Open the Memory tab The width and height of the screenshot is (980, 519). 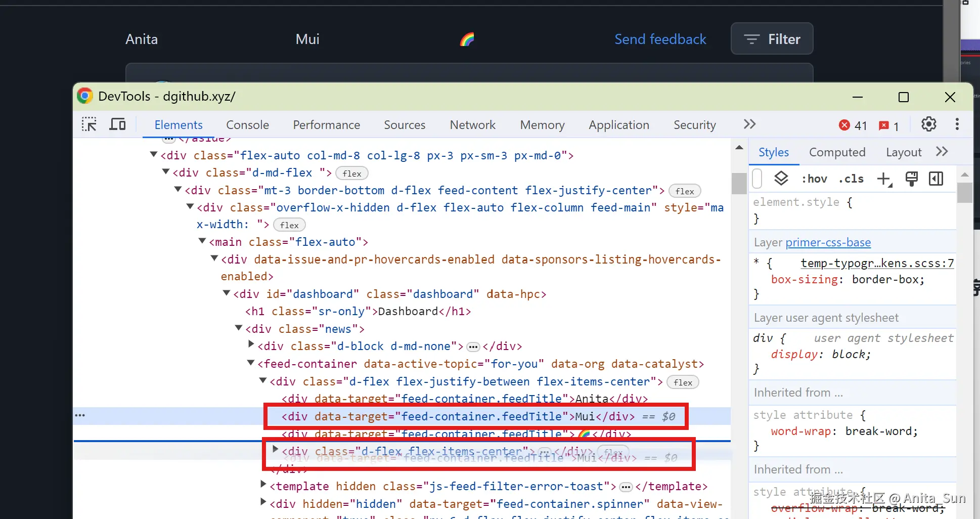[x=542, y=125]
